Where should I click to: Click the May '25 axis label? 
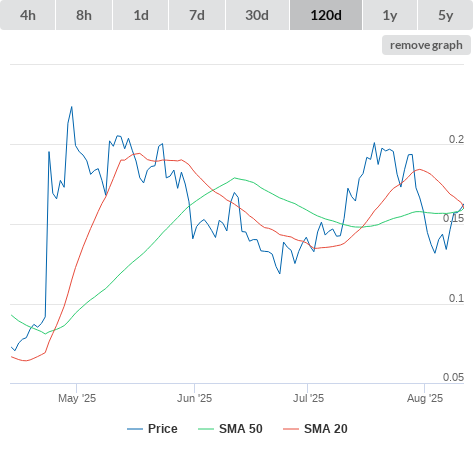pyautogui.click(x=77, y=398)
